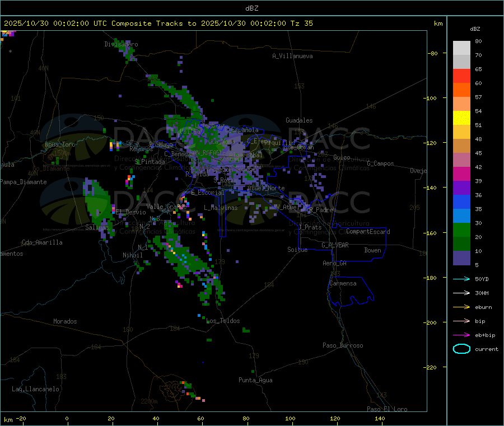Pick the slate purple 5–10 dBZ swatch
Viewport: 504px width, 426px height.
tap(461, 258)
